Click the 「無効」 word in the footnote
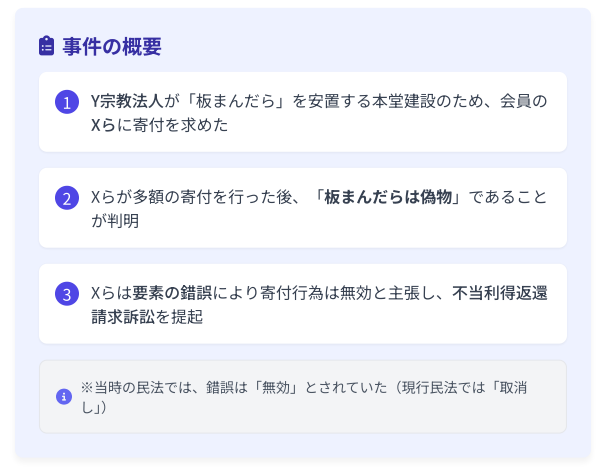The height and width of the screenshot is (472, 605). click(x=275, y=387)
